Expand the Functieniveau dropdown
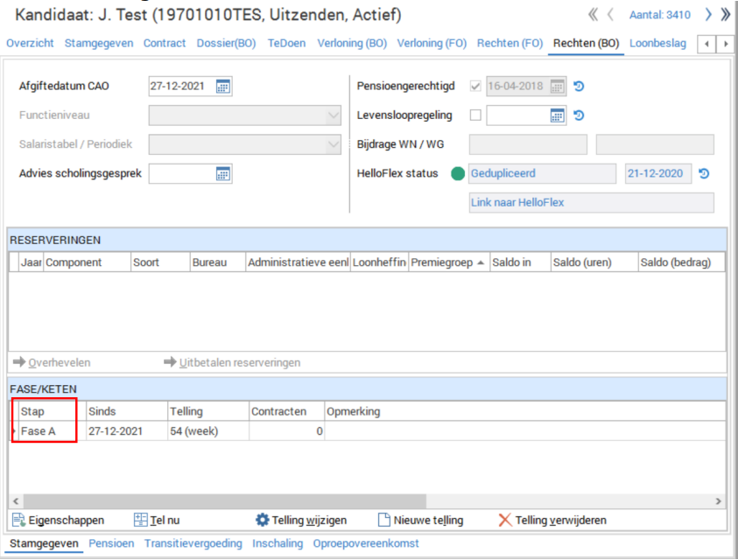 pos(334,115)
